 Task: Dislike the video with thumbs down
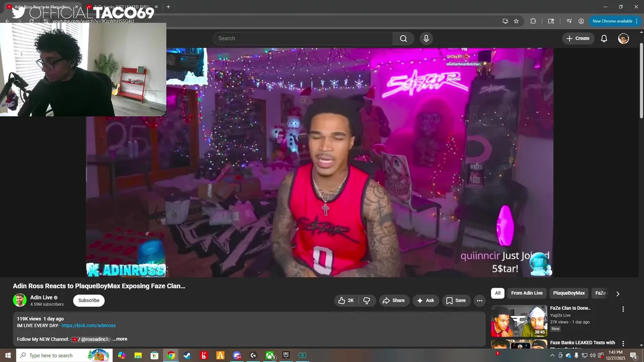coord(367,301)
